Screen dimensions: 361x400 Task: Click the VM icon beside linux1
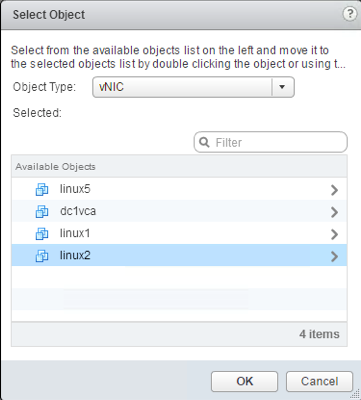click(42, 234)
